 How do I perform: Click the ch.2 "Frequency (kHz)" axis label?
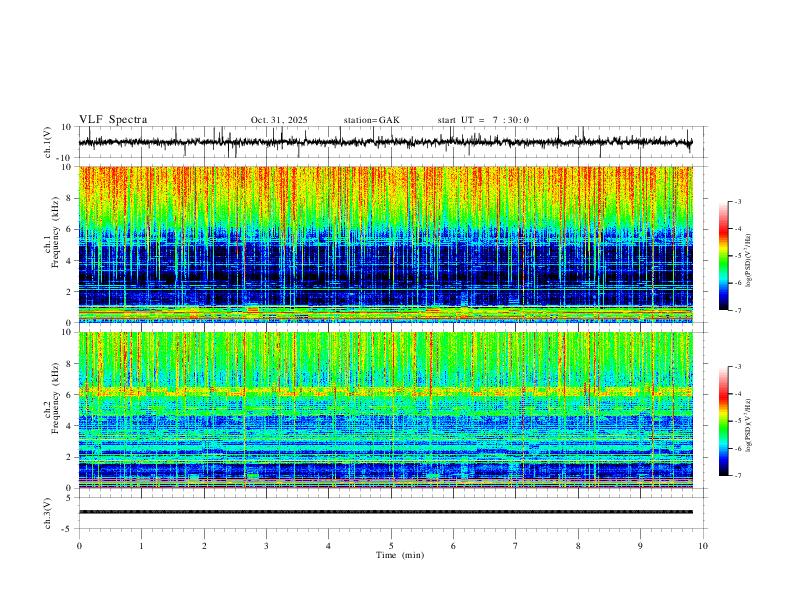coord(55,398)
